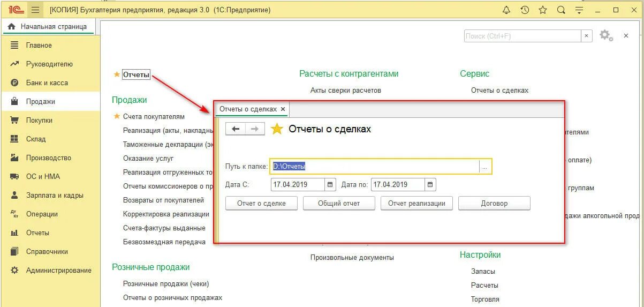Click the forward arrow in Отчеты о сделках
The height and width of the screenshot is (307, 644).
coord(255,129)
